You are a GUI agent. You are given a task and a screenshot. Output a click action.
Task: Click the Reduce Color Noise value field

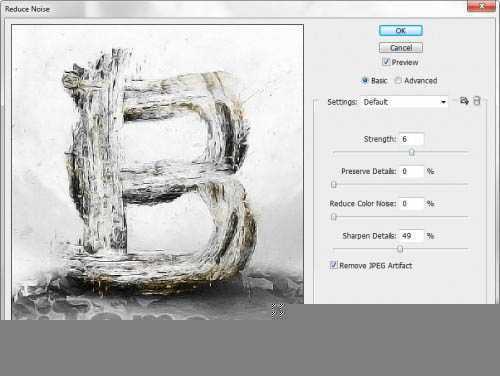[412, 203]
